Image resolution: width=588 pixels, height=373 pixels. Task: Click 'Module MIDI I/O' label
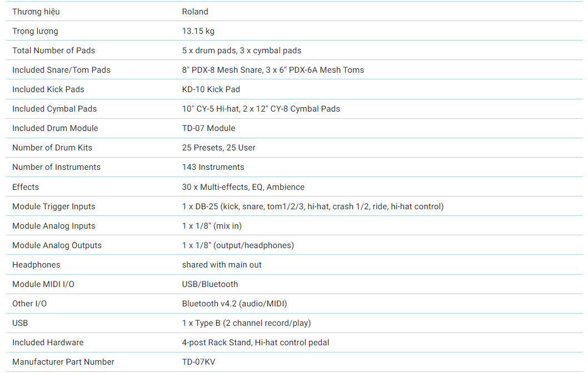click(43, 285)
